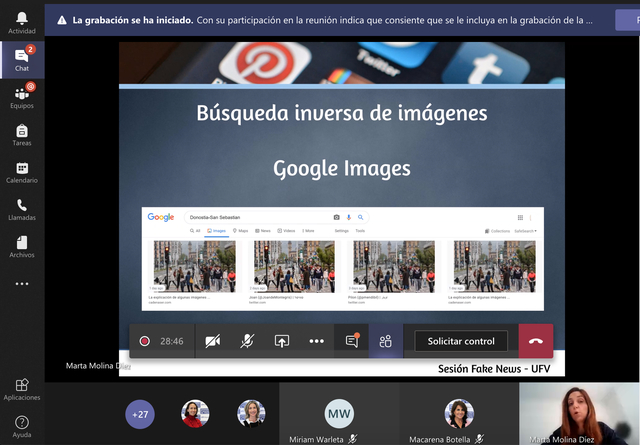Open Tareas in the left sidebar
Screen dimensions: 640x445
[x=22, y=135]
